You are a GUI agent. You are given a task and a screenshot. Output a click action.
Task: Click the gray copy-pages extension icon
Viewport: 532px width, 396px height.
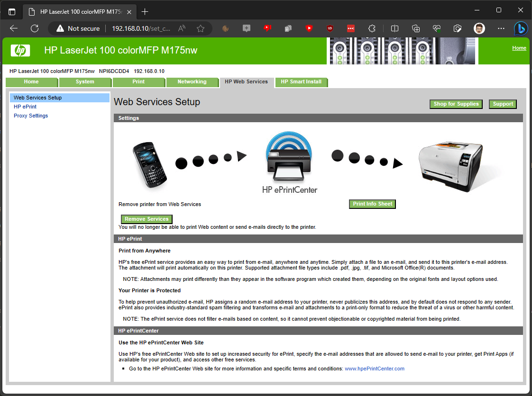coord(288,28)
